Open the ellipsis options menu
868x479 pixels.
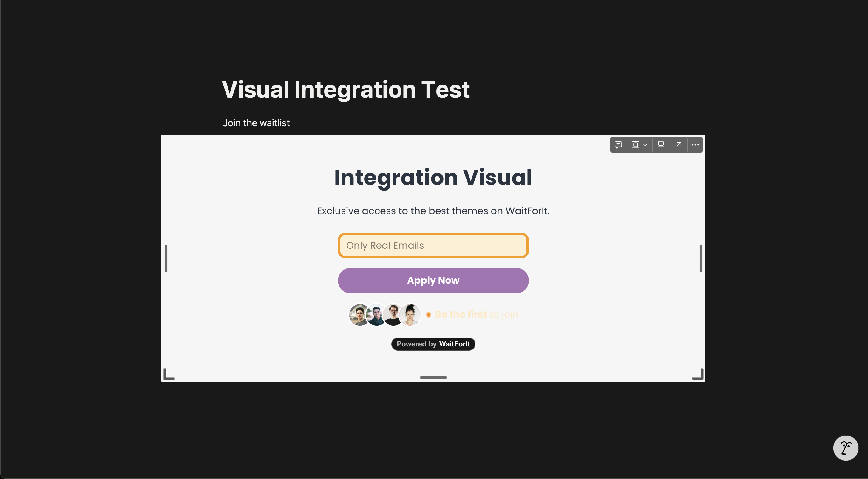[695, 144]
